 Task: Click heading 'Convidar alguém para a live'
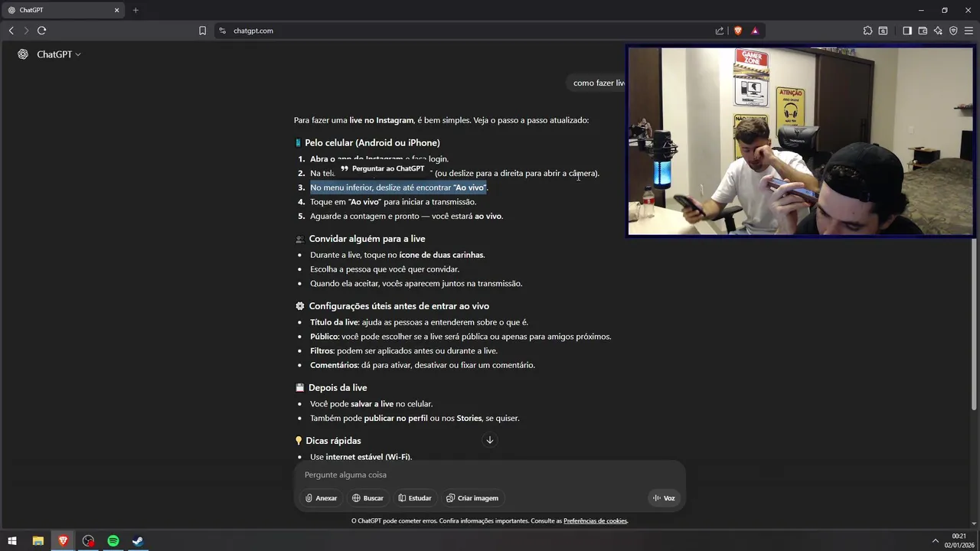[x=367, y=239]
